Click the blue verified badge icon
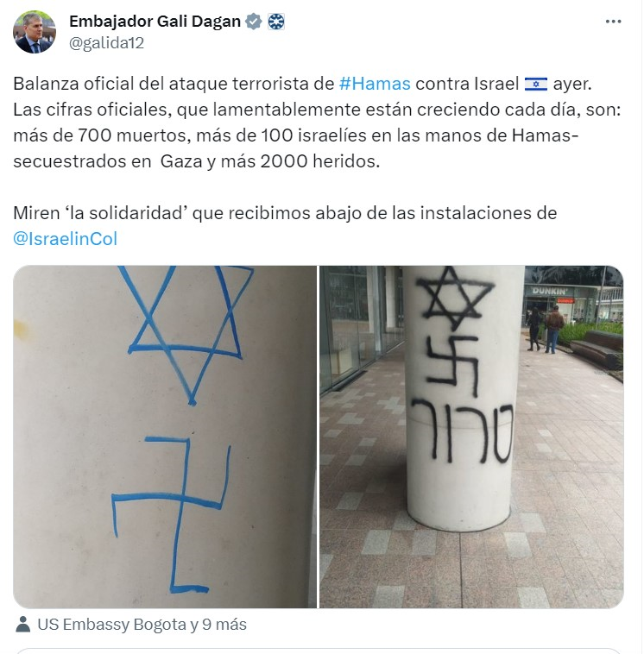Screen dimensions: 644x654 (253, 22)
